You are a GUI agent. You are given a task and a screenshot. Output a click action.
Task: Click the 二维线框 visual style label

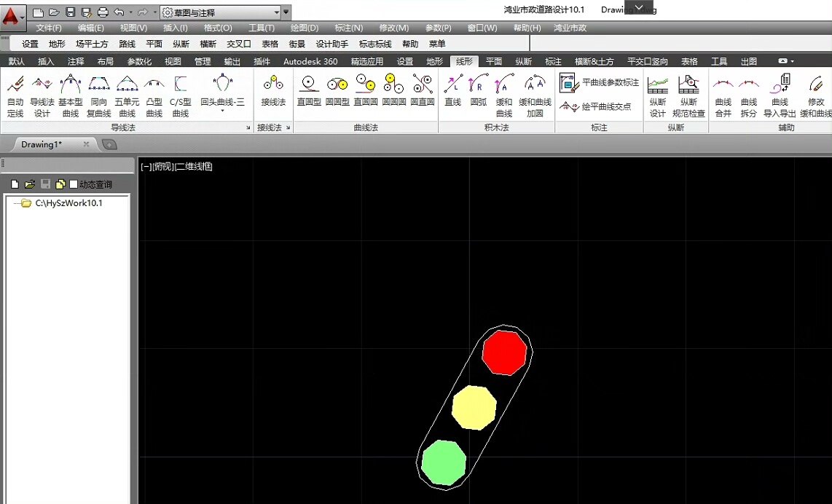(193, 167)
